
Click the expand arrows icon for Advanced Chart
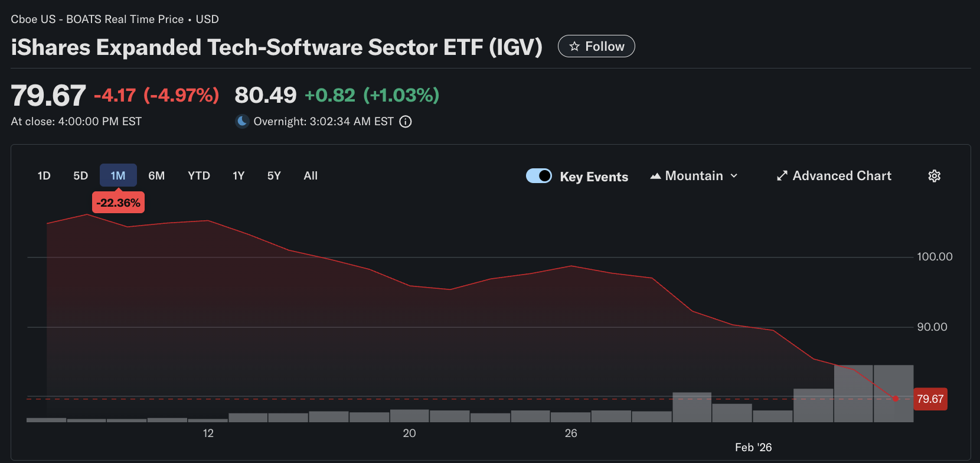pos(782,176)
